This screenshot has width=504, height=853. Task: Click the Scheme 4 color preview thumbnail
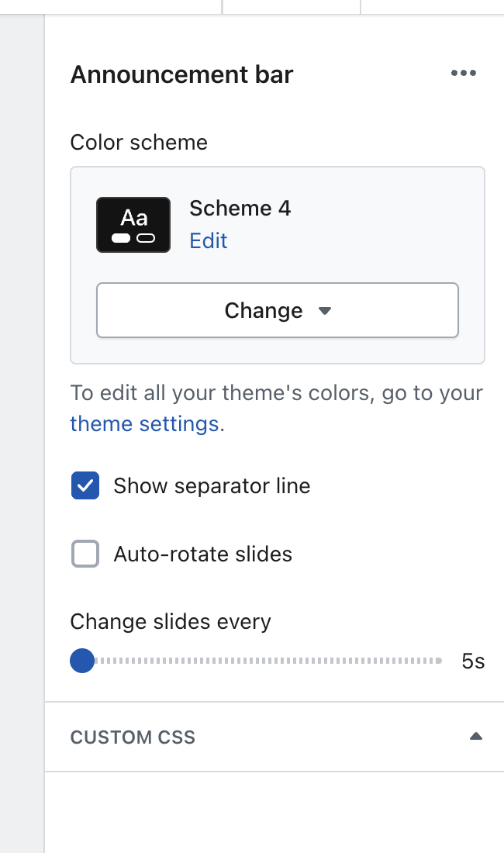(133, 225)
